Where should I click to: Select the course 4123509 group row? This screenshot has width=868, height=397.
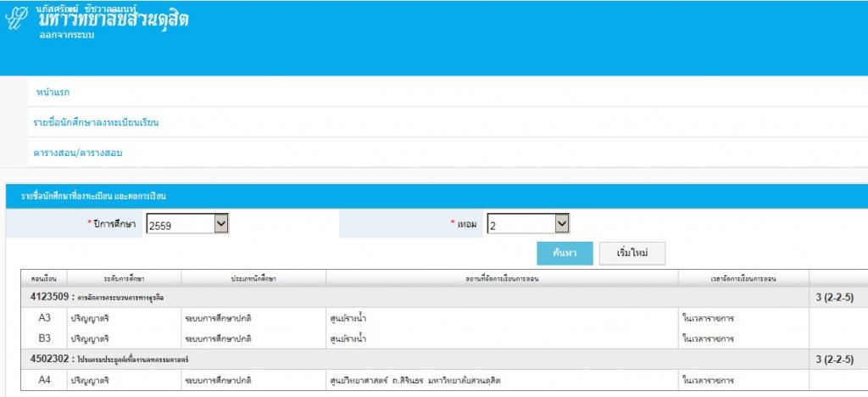pos(97,297)
